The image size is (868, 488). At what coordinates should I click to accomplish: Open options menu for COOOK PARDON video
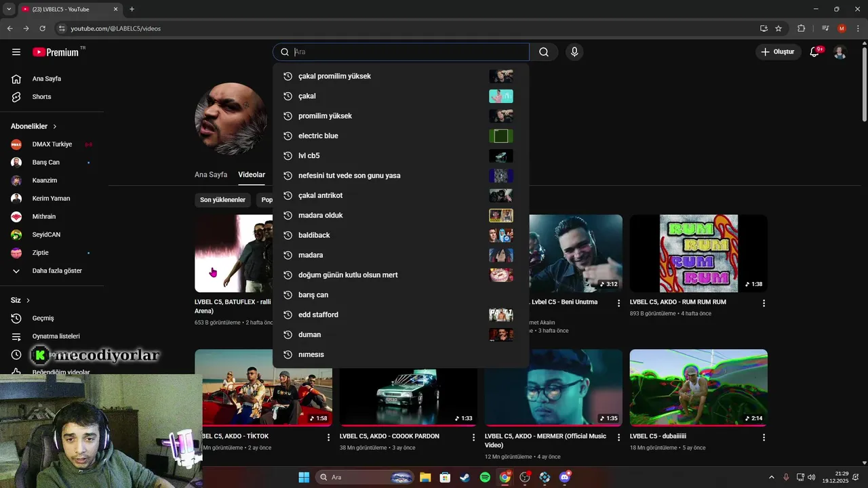pyautogui.click(x=473, y=437)
